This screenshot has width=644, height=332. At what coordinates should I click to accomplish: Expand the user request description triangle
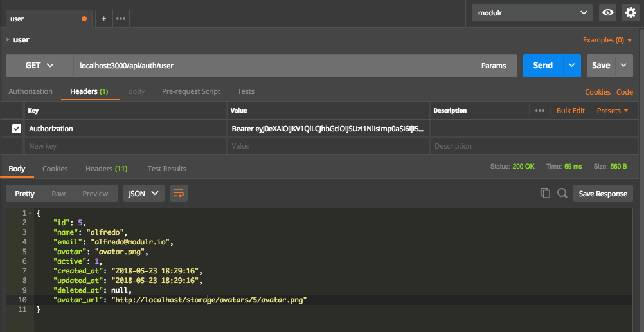[8, 39]
